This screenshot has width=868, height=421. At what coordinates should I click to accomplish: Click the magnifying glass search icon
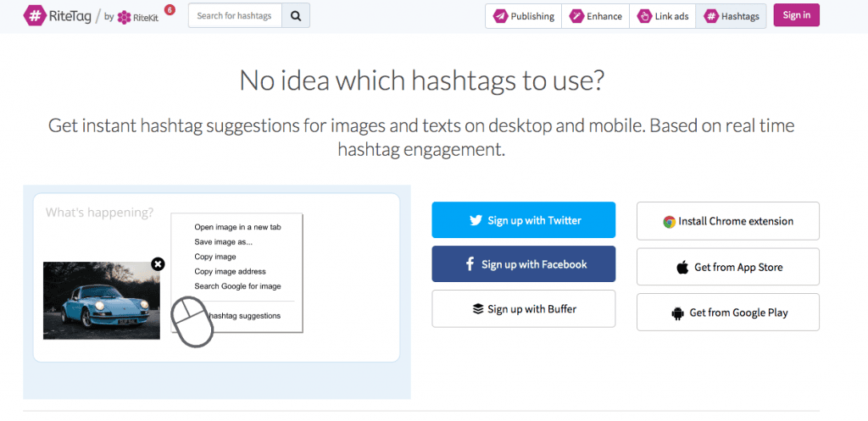296,15
